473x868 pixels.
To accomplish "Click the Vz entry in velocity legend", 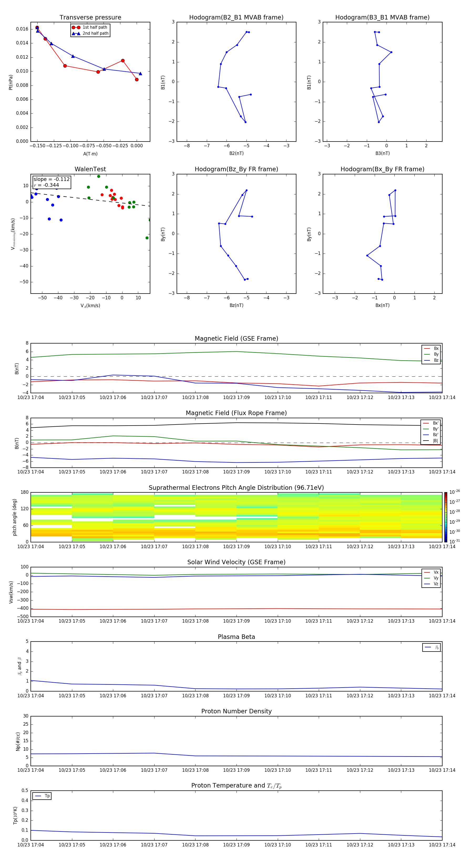I will pos(431,584).
